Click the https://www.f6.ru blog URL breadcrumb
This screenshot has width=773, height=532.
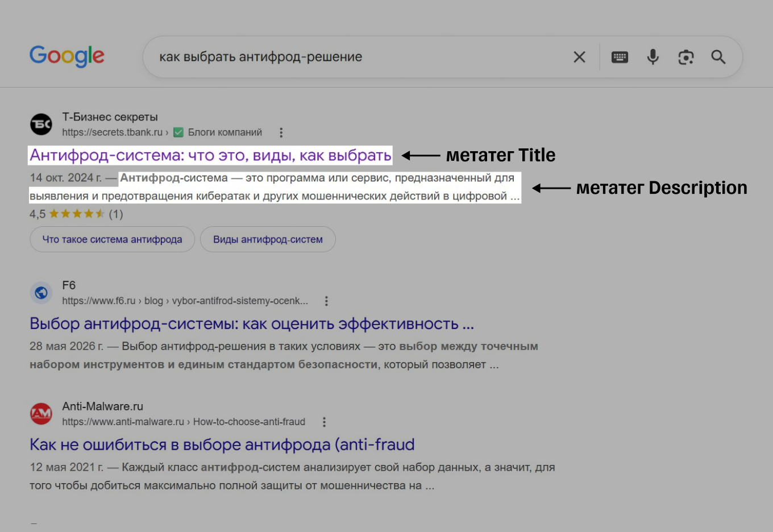coord(185,301)
